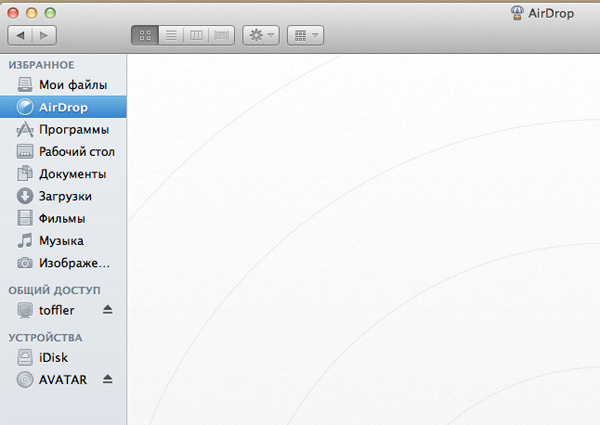Viewport: 600px width, 425px height.
Task: Open the item arrangement dropdown
Action: tap(304, 35)
